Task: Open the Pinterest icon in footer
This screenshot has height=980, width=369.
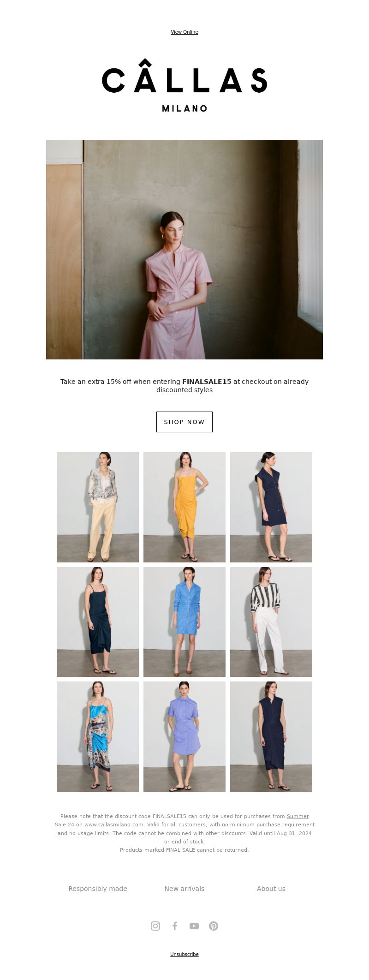Action: [214, 926]
